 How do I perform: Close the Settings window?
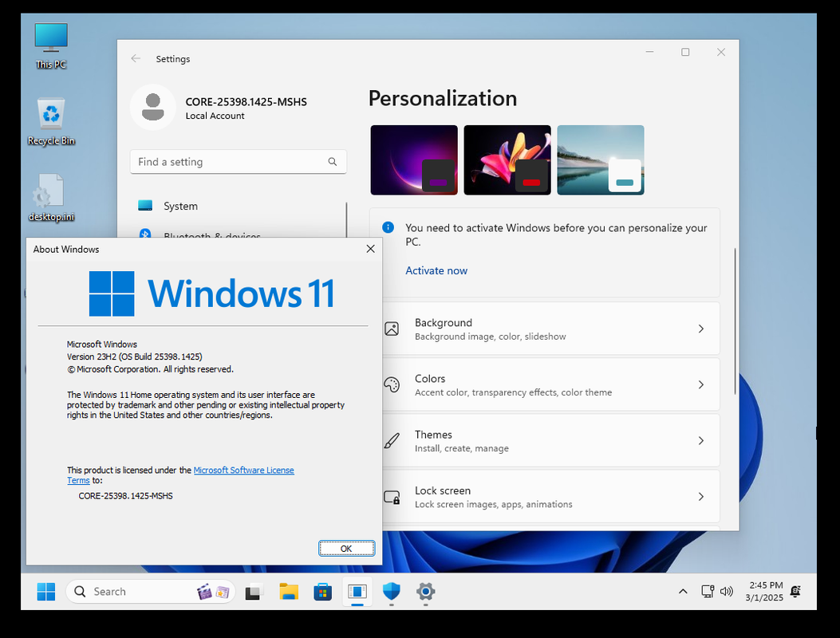721,52
